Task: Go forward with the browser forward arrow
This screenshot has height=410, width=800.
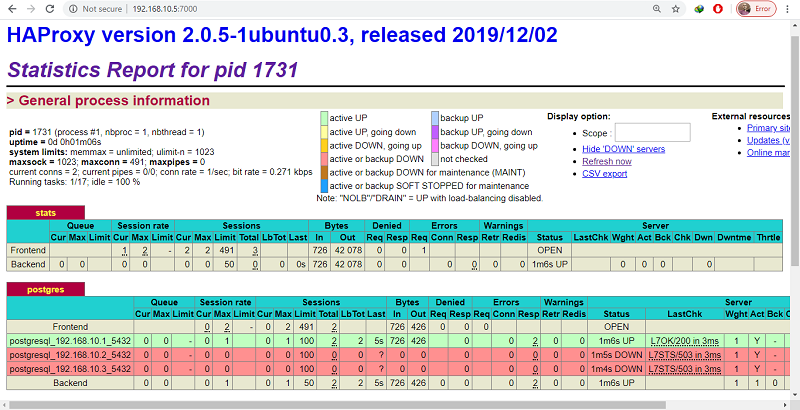Action: (31, 9)
